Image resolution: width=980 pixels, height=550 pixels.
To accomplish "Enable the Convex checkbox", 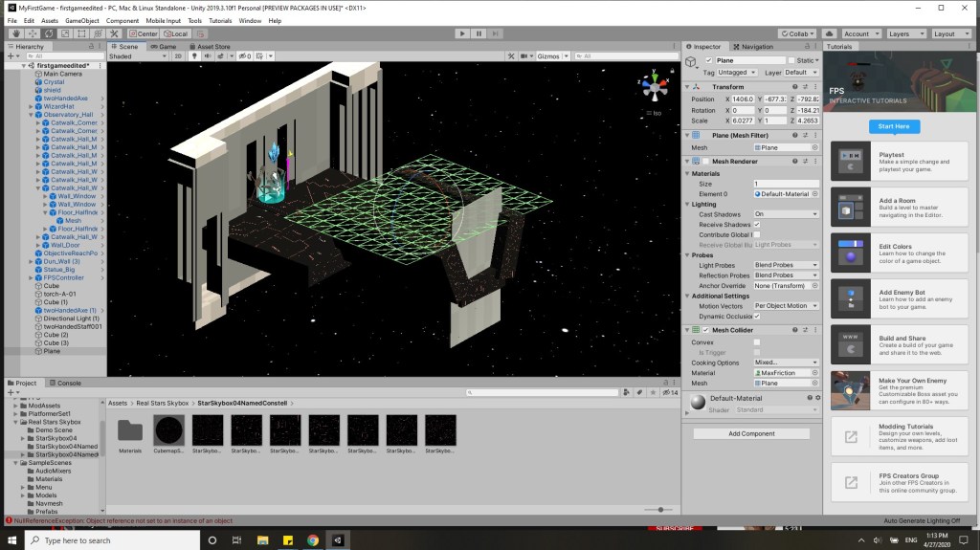I will 757,341.
